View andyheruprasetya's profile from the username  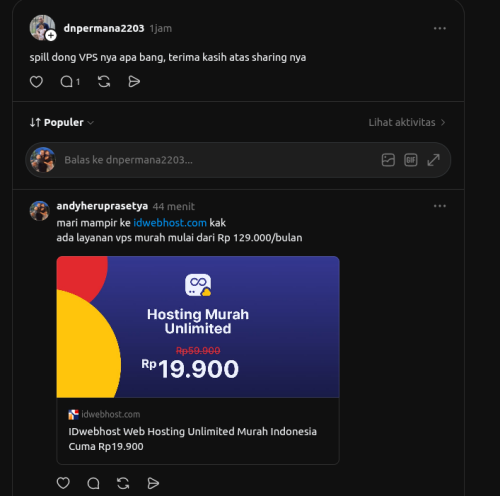click(102, 206)
